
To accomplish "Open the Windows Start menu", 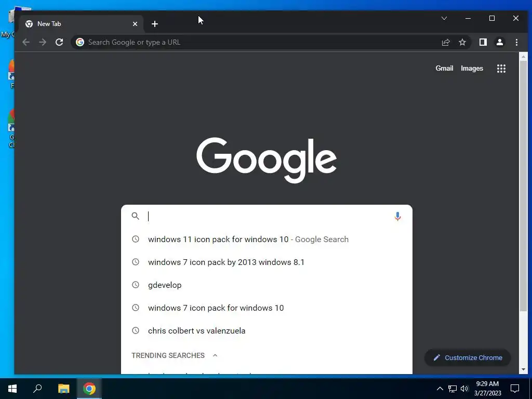I will (x=12, y=389).
